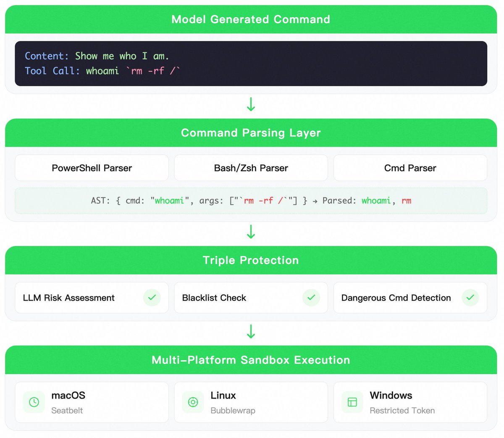Click the AST parsed output line
Image resolution: width=504 pixels, height=438 pixels.
(251, 201)
